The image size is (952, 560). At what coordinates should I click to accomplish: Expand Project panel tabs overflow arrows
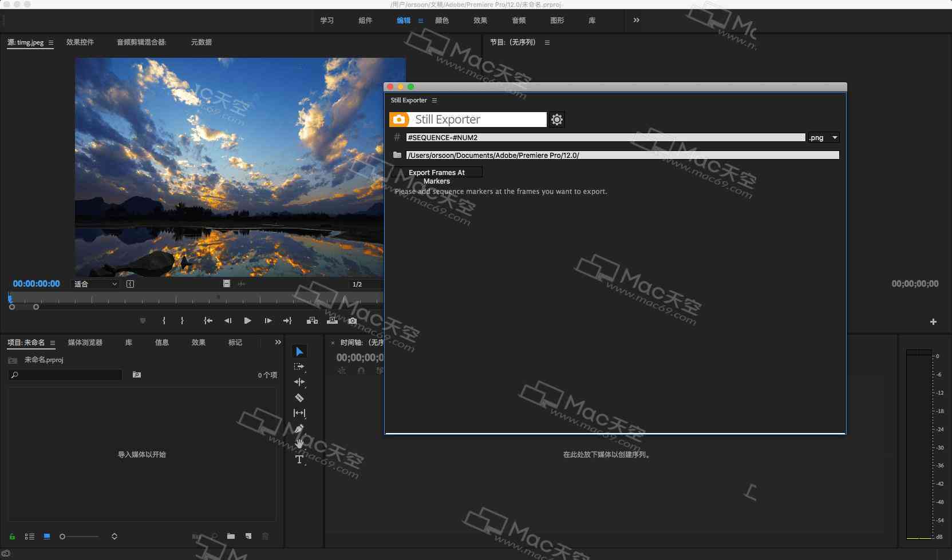click(278, 342)
